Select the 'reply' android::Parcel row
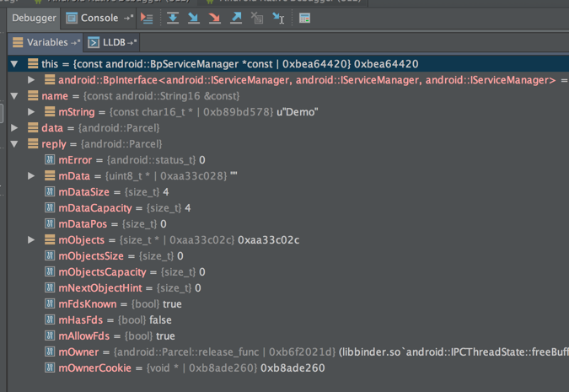569x392 pixels. pyautogui.click(x=288, y=143)
